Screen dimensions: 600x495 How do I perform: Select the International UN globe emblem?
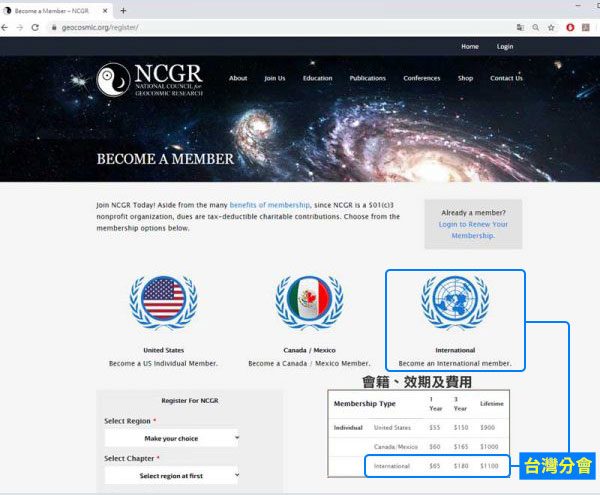pos(455,303)
